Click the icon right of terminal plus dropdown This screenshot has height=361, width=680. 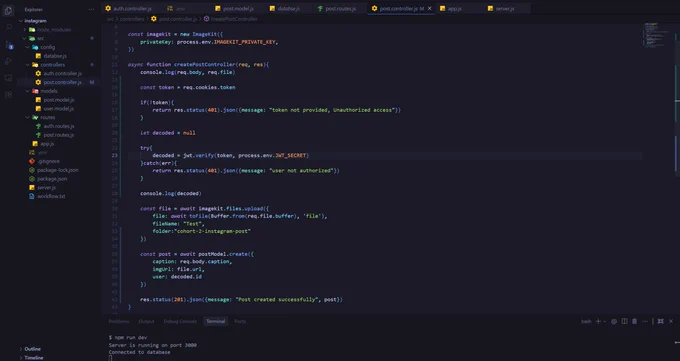coord(614,321)
